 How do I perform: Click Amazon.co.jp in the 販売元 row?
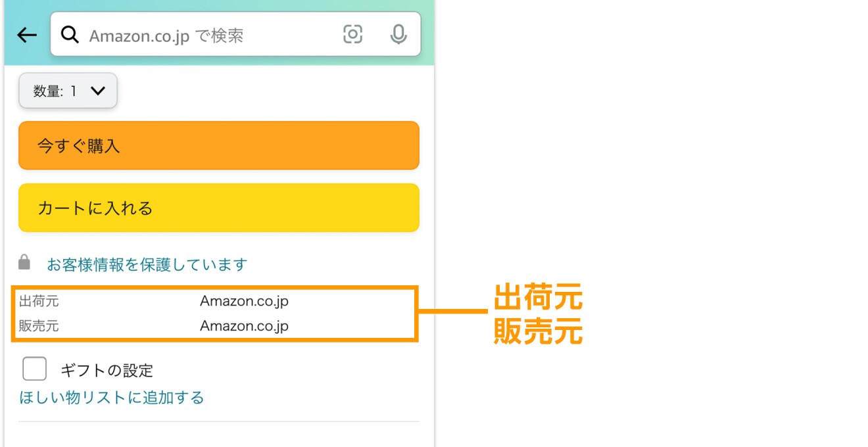[244, 326]
